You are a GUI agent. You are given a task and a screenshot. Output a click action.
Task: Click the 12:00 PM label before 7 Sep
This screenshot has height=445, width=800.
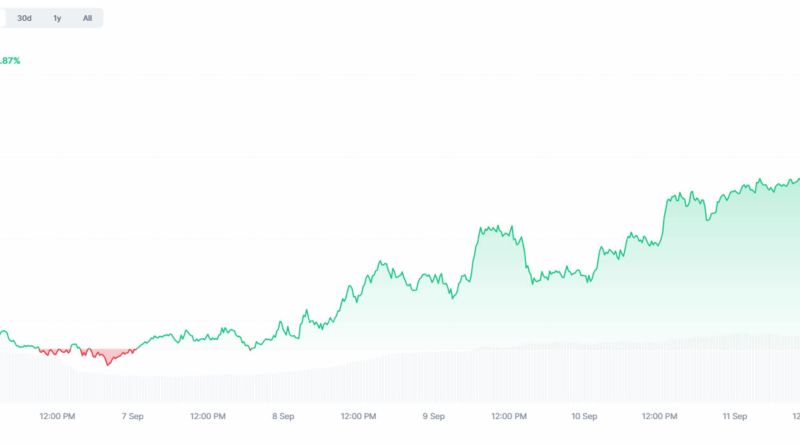(x=55, y=415)
